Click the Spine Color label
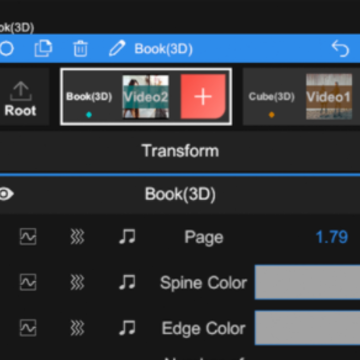360x360 pixels. click(x=203, y=283)
